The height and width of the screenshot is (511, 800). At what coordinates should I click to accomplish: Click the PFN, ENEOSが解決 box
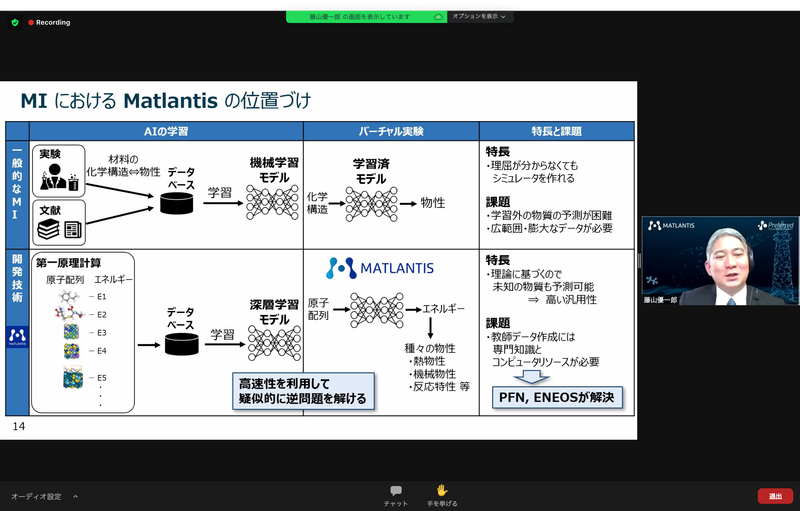tap(557, 397)
